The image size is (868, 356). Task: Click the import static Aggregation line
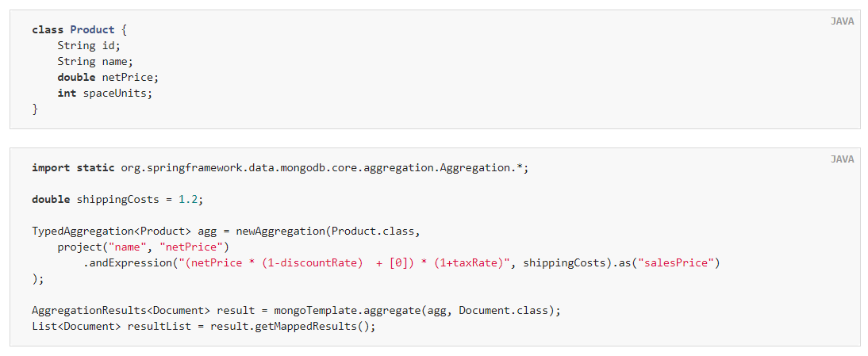280,167
